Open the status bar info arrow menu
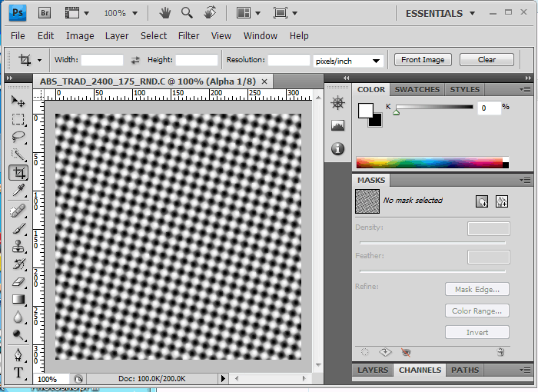 tap(223, 378)
